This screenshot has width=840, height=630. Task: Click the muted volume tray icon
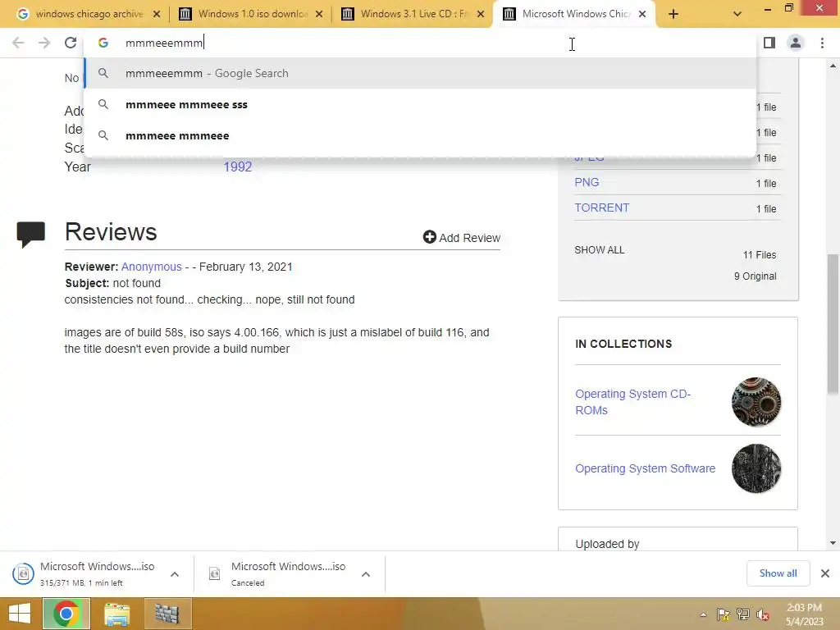(x=763, y=614)
